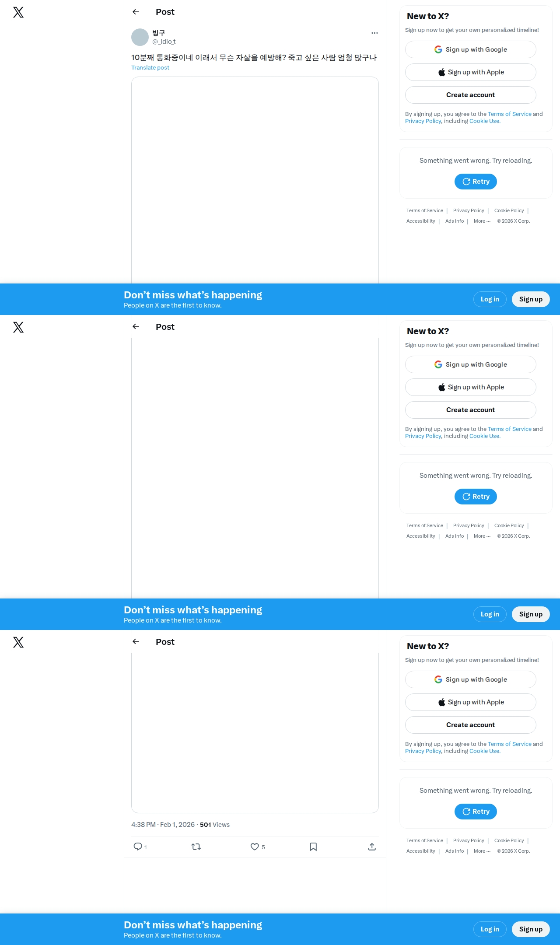
Task: Bookmark this post
Action: click(313, 847)
